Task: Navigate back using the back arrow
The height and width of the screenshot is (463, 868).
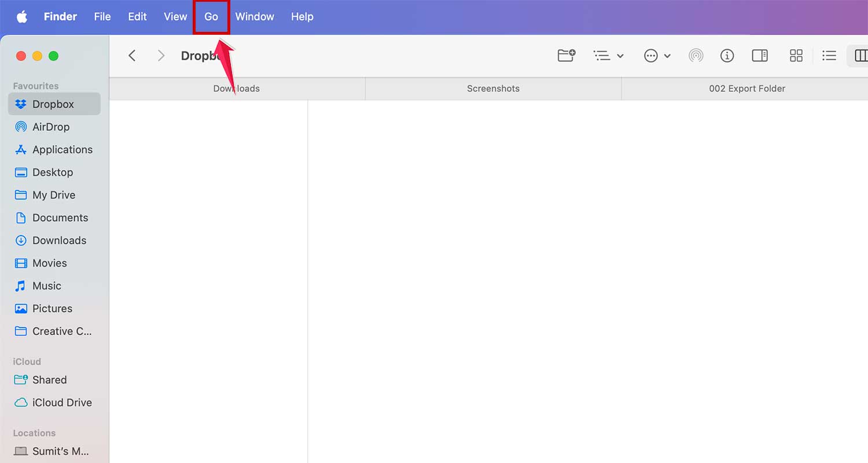Action: [132, 56]
